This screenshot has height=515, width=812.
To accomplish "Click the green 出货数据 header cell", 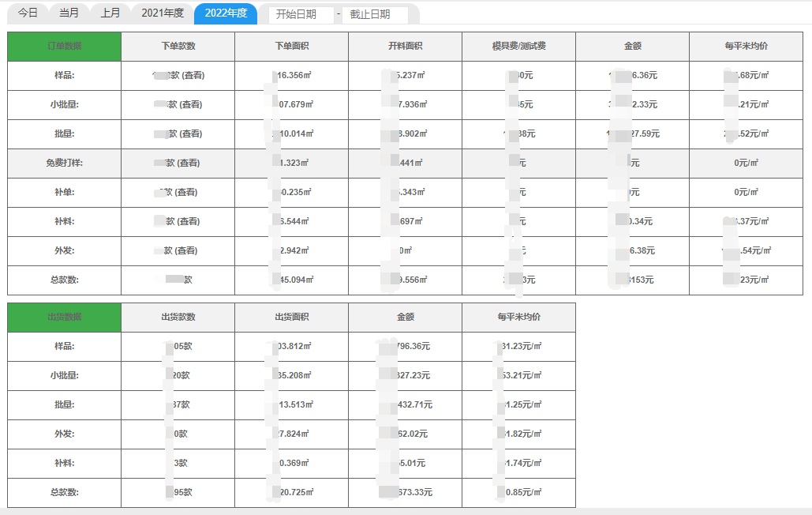I will coord(62,317).
